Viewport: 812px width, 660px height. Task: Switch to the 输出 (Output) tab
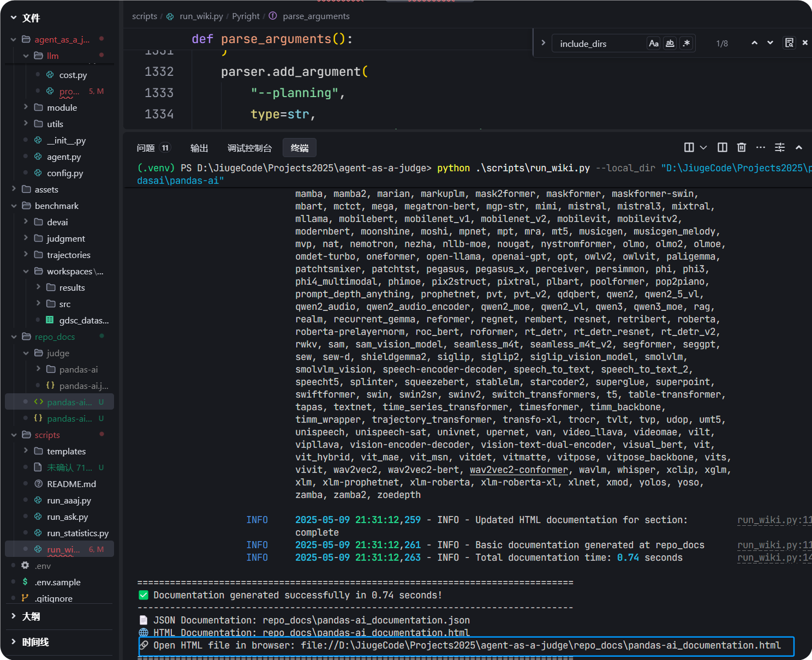coord(199,148)
